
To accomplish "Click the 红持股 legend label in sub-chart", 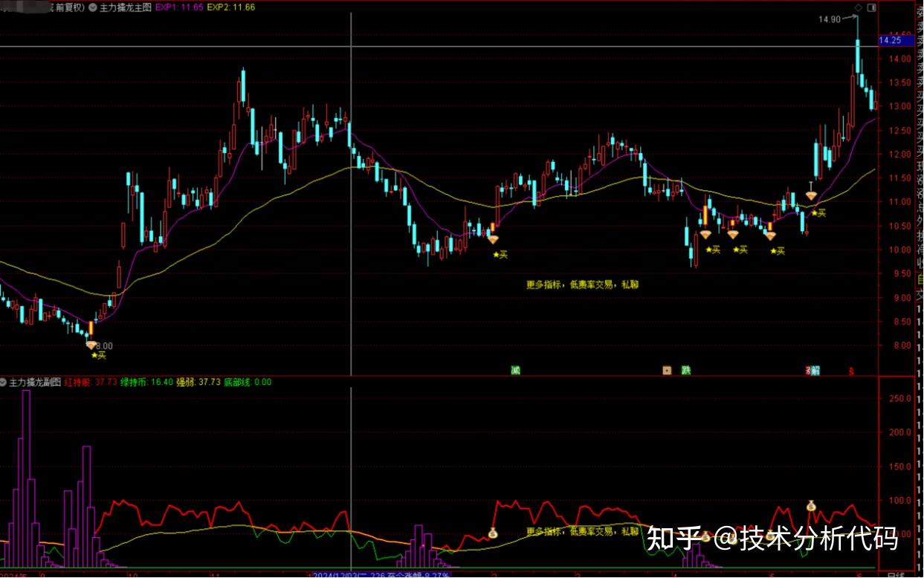I will 77,382.
